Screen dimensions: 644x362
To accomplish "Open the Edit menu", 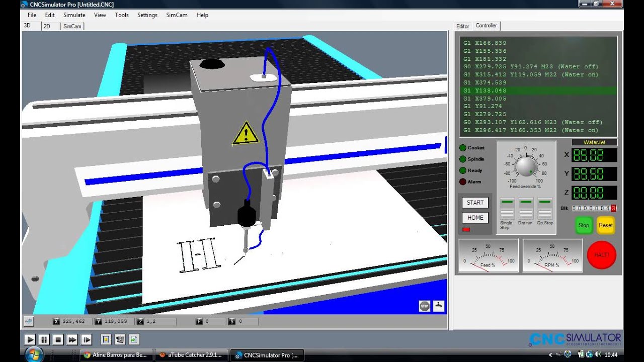I will [x=50, y=15].
